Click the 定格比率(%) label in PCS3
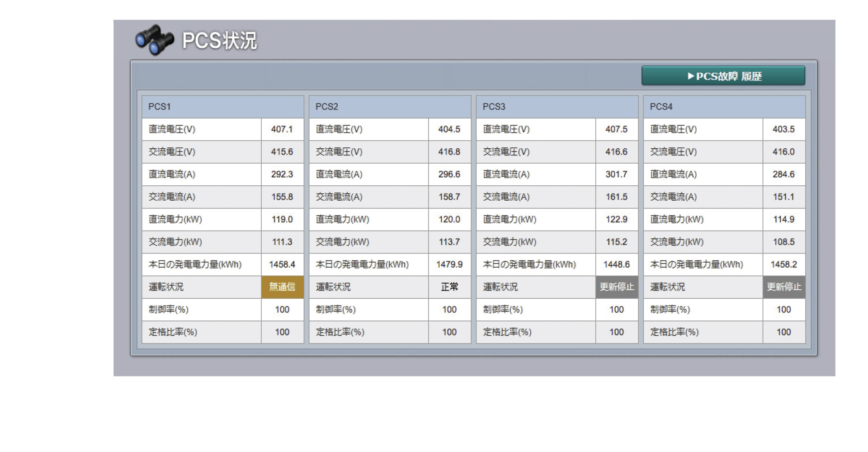 click(x=508, y=332)
